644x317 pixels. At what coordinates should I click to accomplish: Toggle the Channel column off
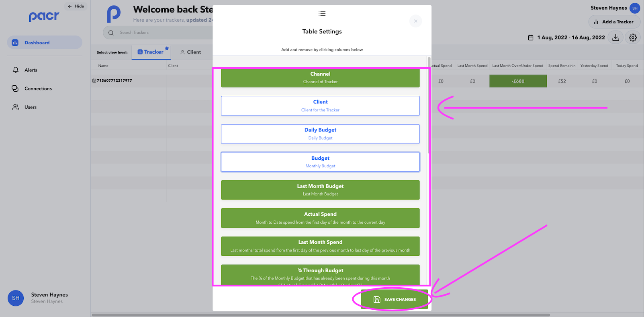320,78
